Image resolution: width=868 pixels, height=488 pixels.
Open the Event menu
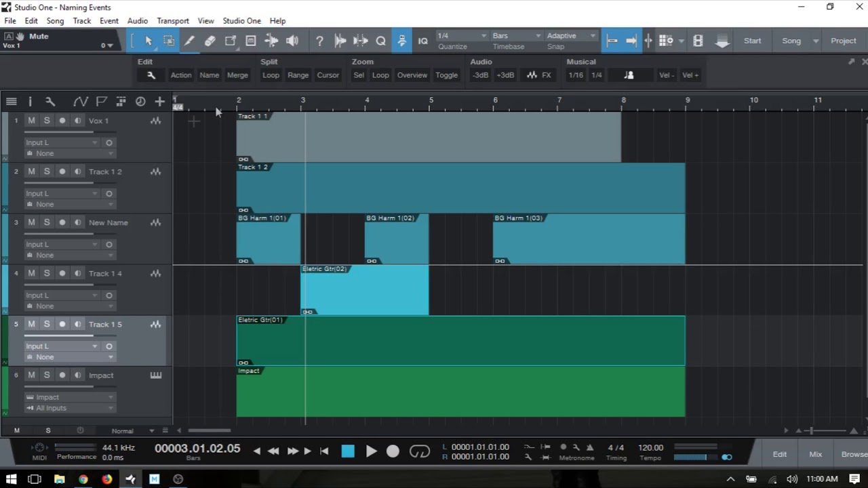109,21
